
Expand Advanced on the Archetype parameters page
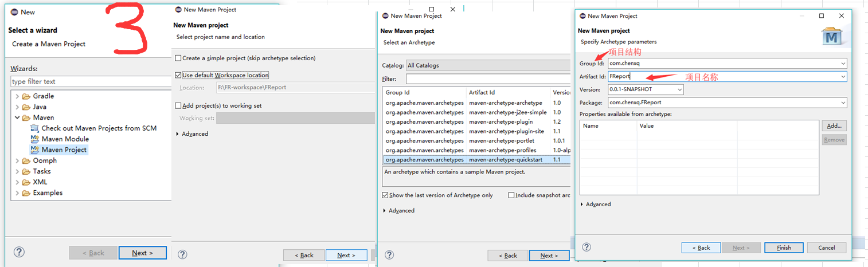[x=581, y=205]
